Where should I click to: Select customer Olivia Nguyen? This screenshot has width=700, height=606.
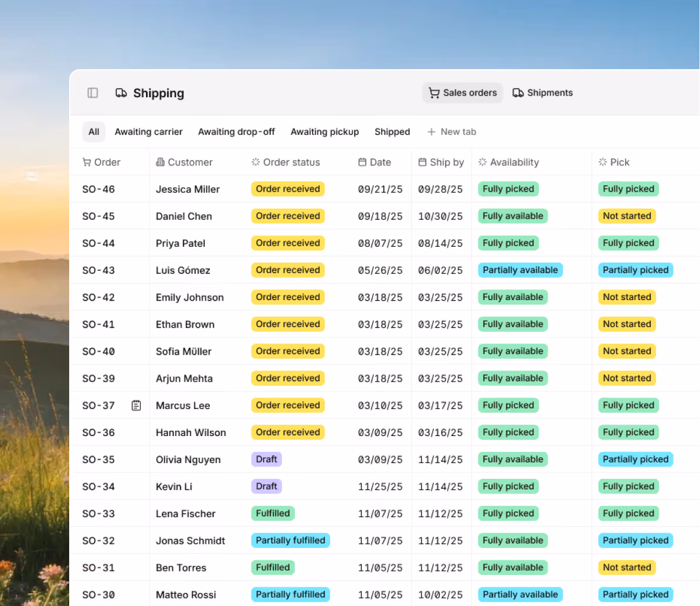coord(188,459)
